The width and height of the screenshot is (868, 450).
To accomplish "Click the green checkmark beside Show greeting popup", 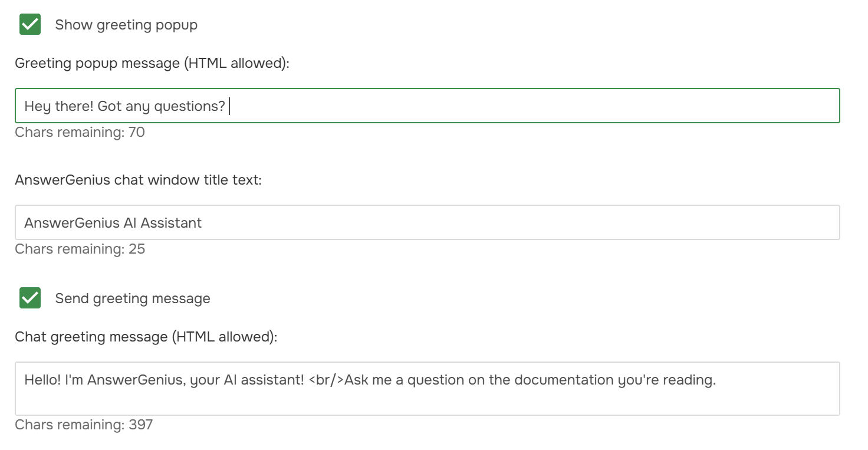I will [x=29, y=24].
